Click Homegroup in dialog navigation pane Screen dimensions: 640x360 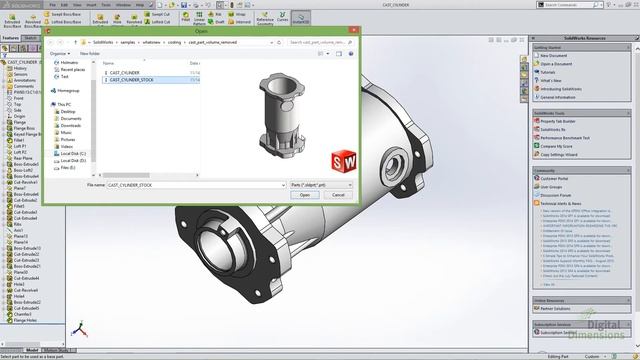[68, 91]
